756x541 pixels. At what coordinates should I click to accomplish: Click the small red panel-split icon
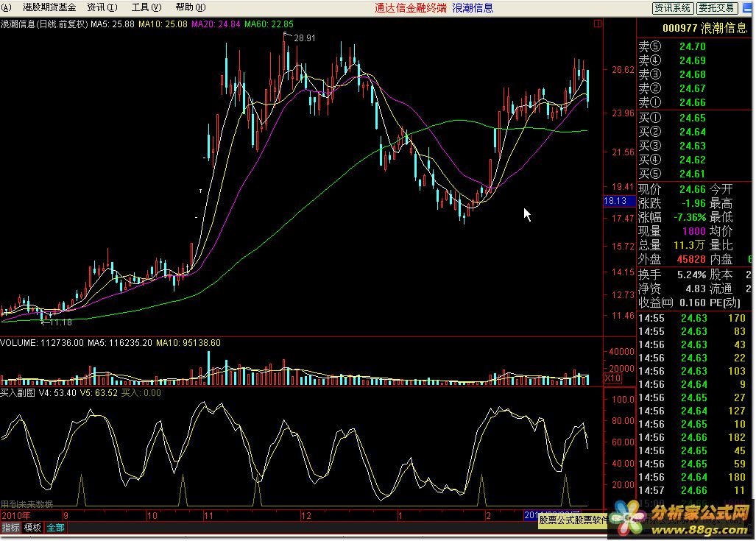598,23
